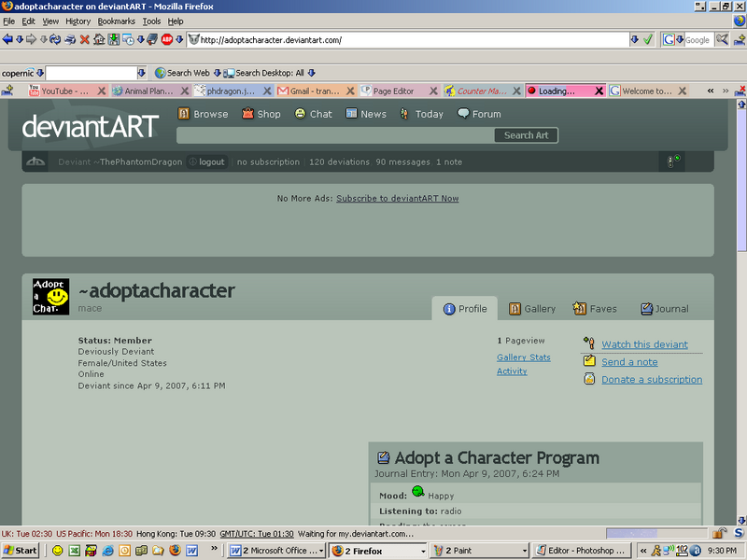Open the copernic logo dropdown arrow
747x560 pixels.
tap(40, 73)
